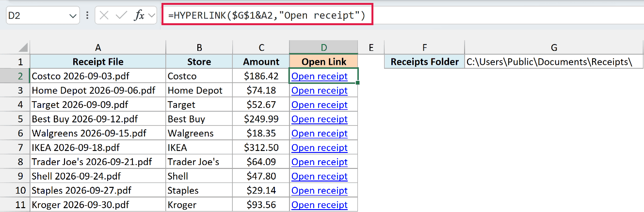Screen dimensions: 644x212
Task: Select the amount cell $52.67
Action: click(x=261, y=105)
